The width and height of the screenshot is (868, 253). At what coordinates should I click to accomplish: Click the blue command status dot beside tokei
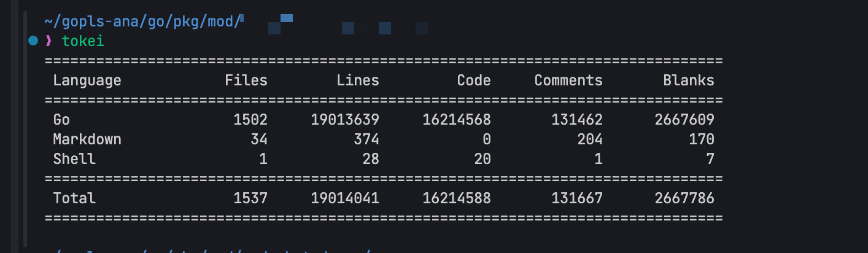coord(33,41)
